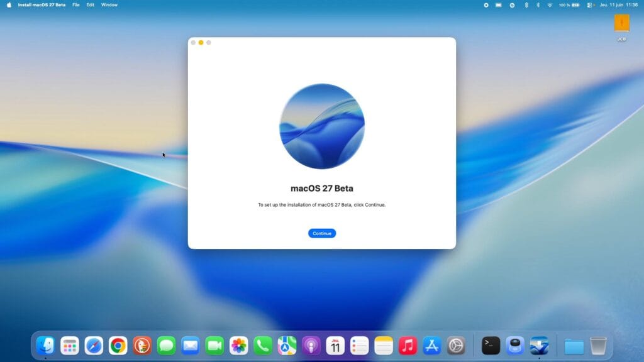Launch Safari from the Dock

point(94,346)
